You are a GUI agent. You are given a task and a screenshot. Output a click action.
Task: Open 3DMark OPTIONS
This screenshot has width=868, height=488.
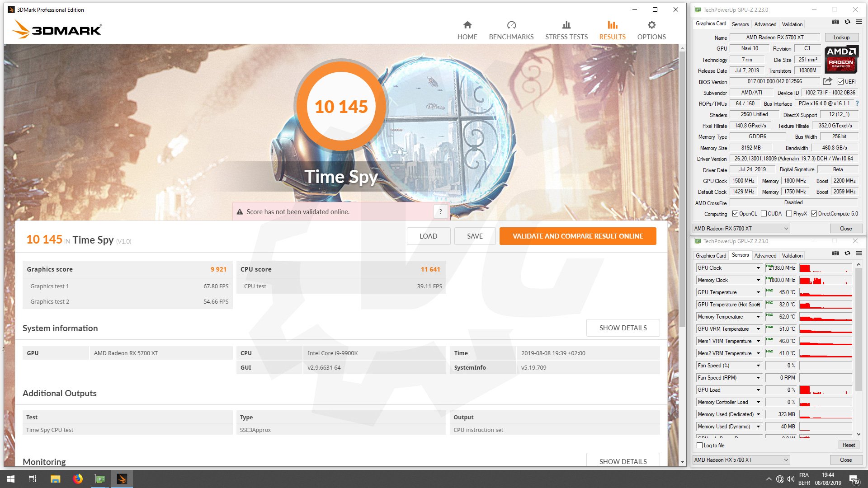tap(651, 30)
